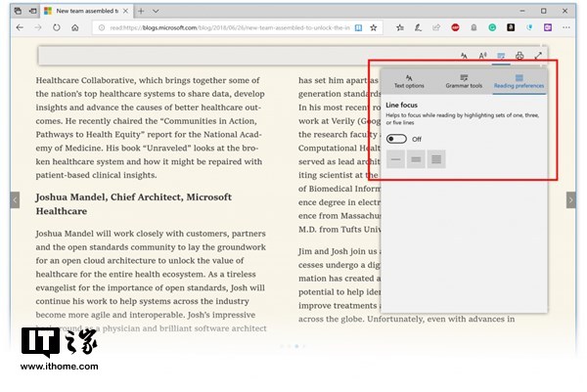Toggle Reading view book icon
The width and height of the screenshot is (587, 392).
click(x=358, y=27)
